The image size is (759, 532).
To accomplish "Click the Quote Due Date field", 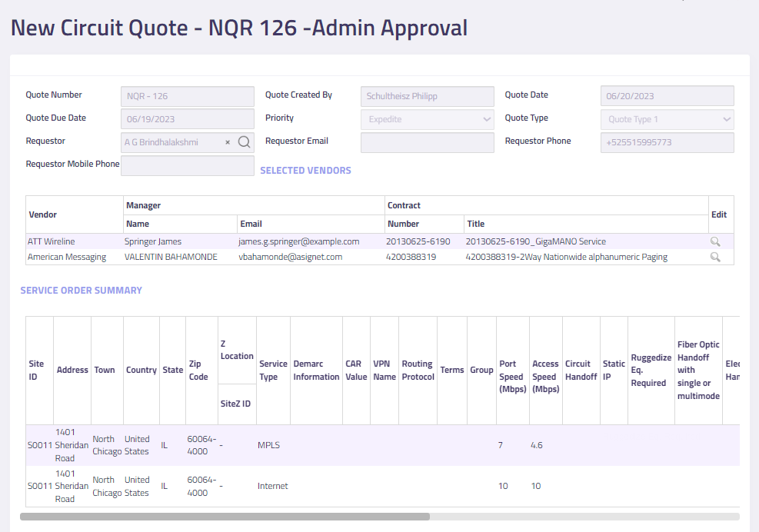I will (x=188, y=119).
